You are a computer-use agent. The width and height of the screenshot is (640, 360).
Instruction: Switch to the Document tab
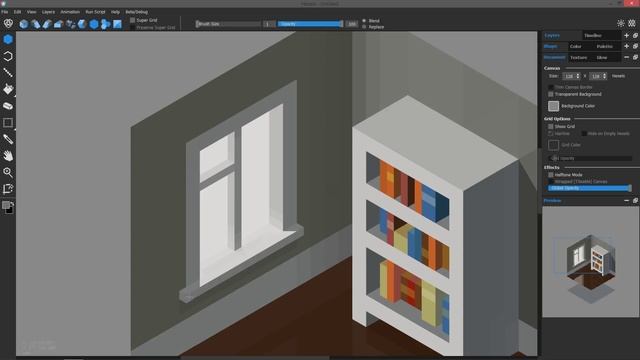pyautogui.click(x=554, y=58)
